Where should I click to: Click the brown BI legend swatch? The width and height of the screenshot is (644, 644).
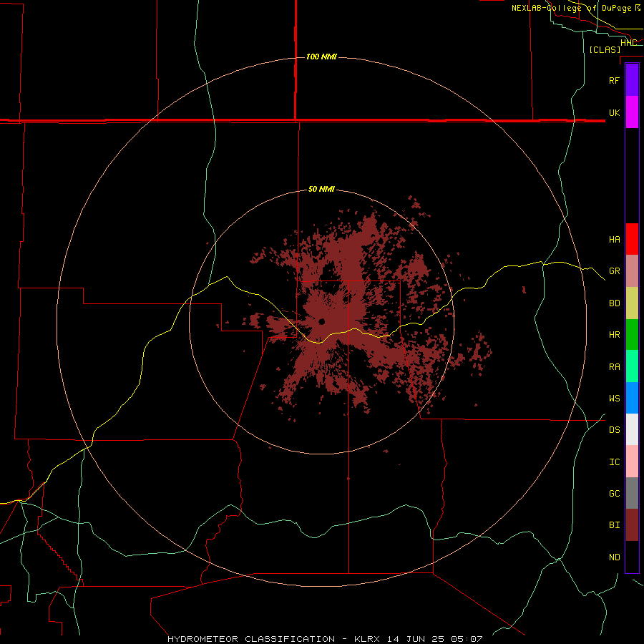pos(632,525)
